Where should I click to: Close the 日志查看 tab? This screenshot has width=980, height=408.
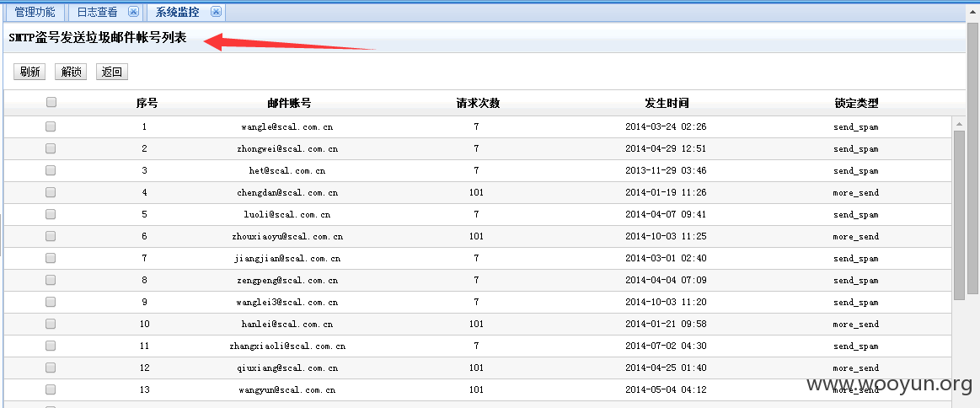133,11
